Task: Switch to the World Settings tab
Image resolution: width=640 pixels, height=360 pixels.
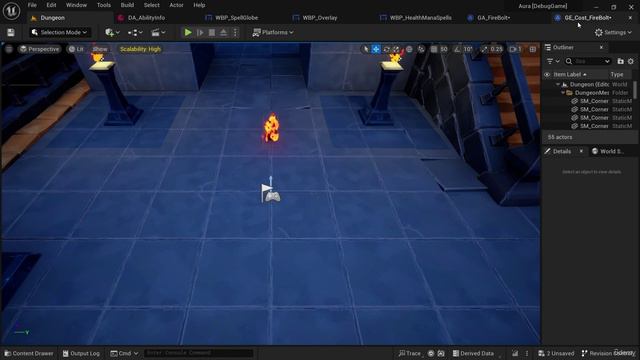Action: coord(608,151)
